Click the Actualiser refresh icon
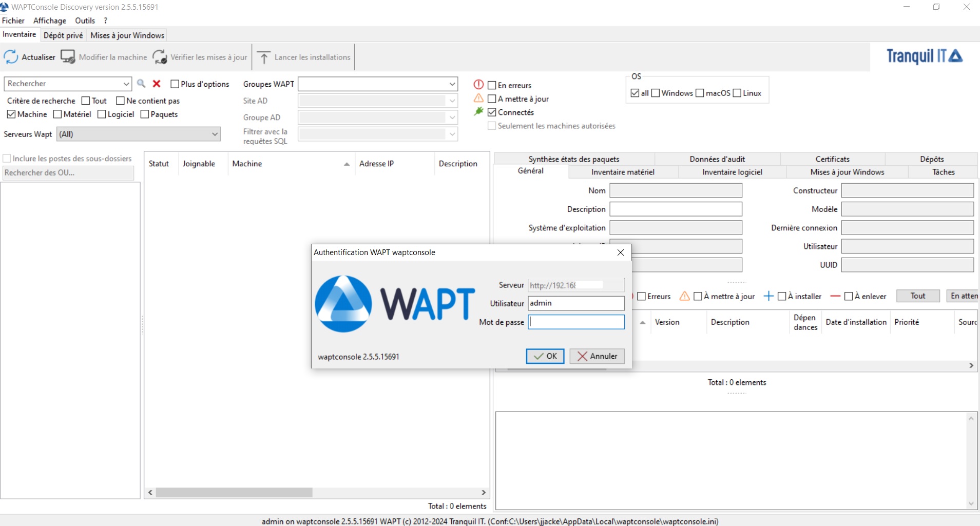980x526 pixels. click(x=11, y=57)
